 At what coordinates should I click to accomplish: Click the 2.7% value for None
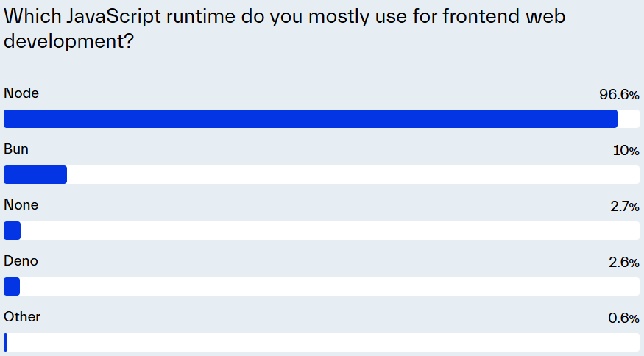coord(625,207)
